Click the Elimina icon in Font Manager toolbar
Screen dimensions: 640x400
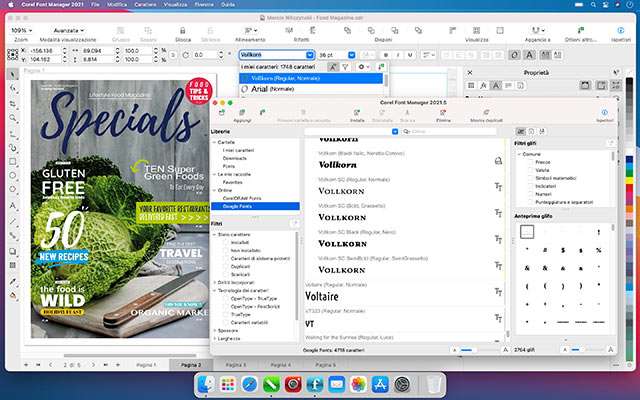(x=443, y=115)
